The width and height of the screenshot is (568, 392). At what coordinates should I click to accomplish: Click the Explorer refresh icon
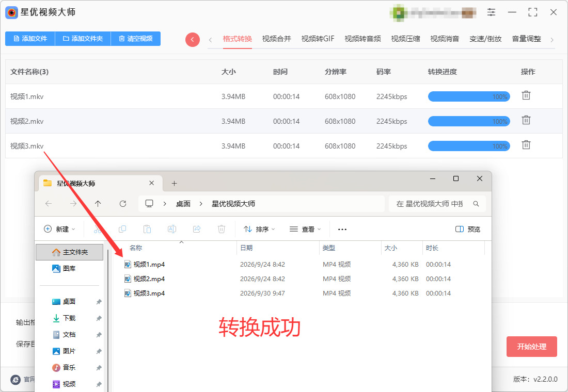[123, 204]
